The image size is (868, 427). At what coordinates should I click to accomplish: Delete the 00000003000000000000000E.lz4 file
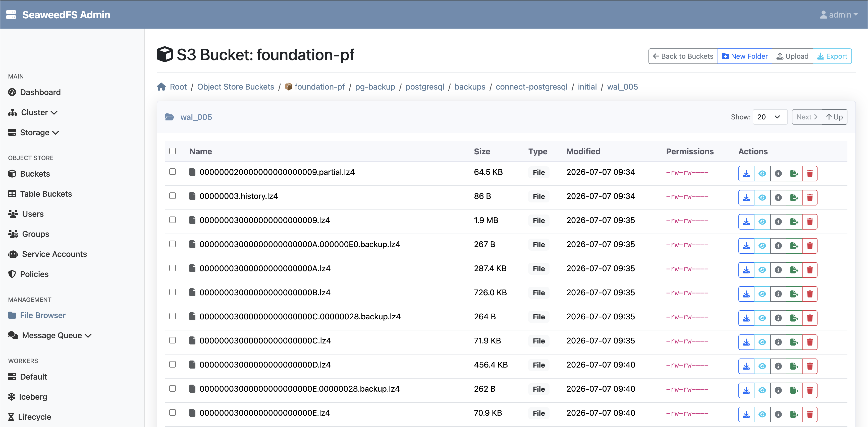click(810, 414)
